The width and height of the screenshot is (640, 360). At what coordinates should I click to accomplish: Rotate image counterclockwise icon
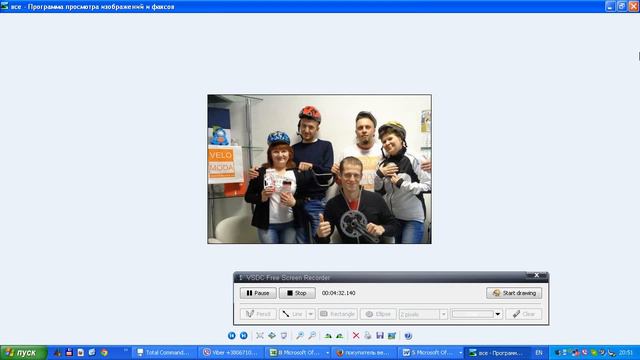340,336
